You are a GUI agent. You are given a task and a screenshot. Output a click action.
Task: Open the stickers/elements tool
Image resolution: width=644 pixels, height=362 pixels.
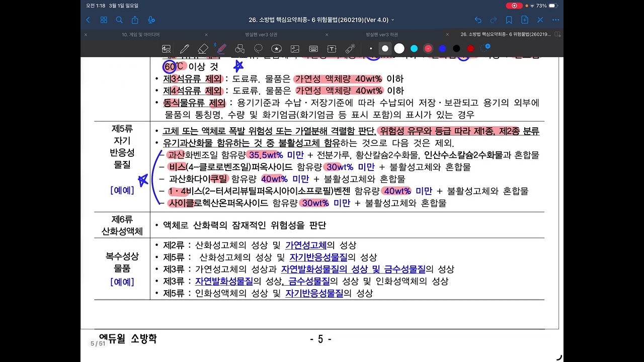(276, 49)
